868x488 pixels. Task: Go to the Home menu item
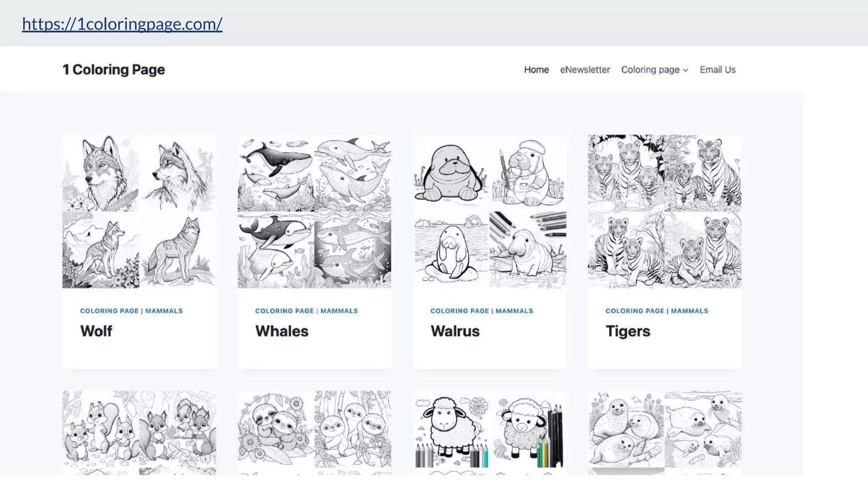click(536, 70)
